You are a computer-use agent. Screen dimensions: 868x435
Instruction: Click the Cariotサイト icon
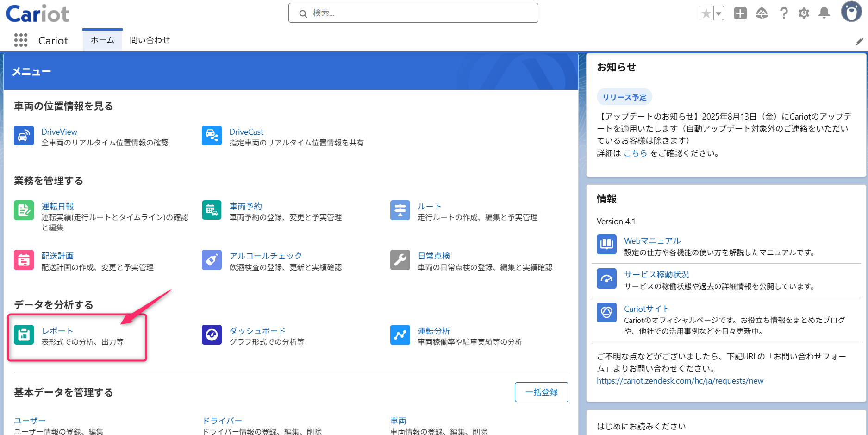click(606, 312)
